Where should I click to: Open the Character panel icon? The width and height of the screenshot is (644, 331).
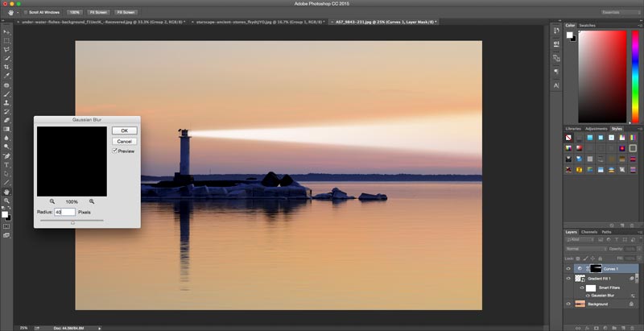click(x=556, y=86)
